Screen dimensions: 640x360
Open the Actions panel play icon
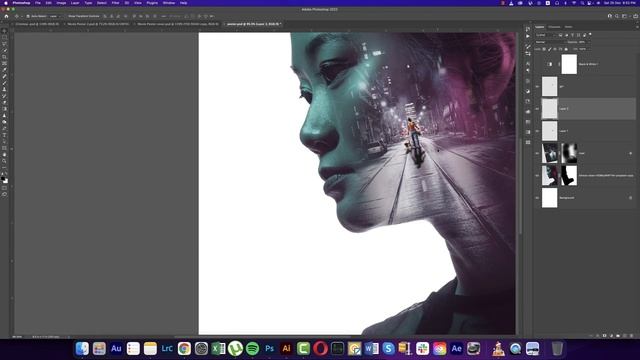(x=528, y=36)
